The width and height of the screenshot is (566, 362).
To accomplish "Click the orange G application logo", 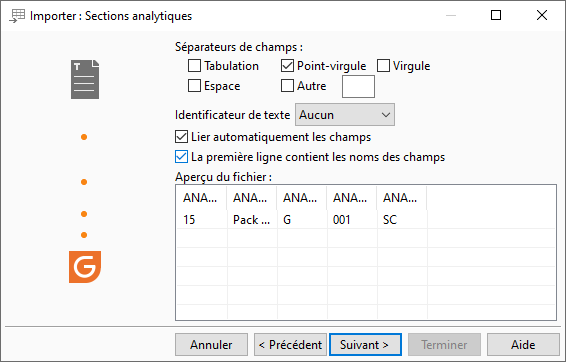I will point(85,267).
